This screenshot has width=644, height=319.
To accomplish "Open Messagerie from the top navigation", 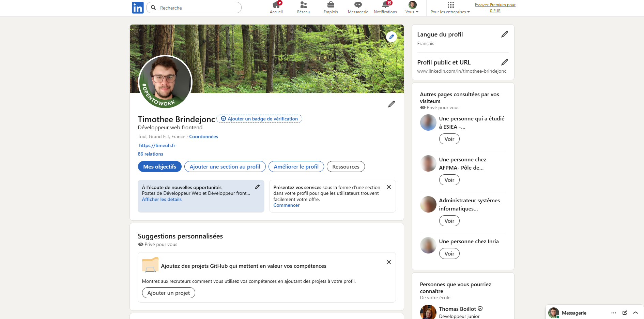I will [x=358, y=8].
